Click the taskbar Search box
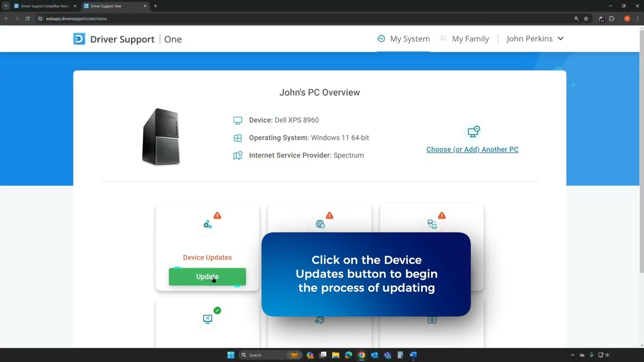 269,355
